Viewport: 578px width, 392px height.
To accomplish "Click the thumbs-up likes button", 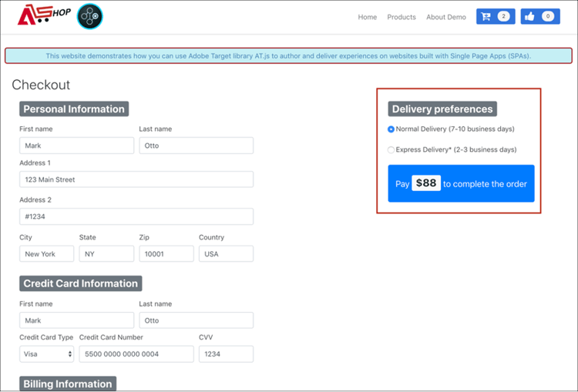I will (540, 17).
